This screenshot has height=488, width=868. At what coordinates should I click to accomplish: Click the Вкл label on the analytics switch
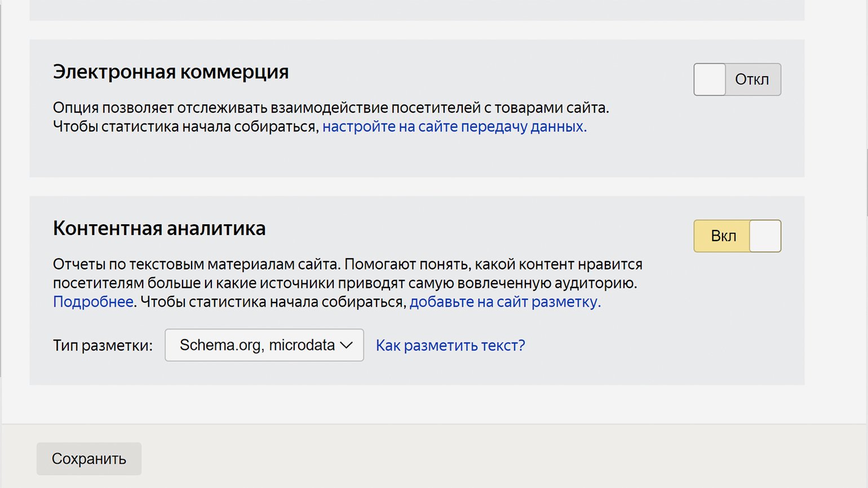723,236
